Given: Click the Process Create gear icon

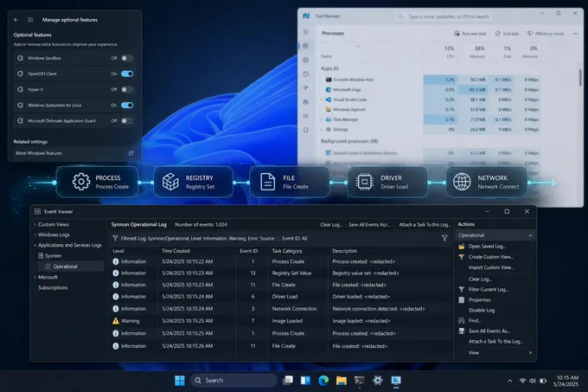Looking at the screenshot, I should pyautogui.click(x=81, y=182).
